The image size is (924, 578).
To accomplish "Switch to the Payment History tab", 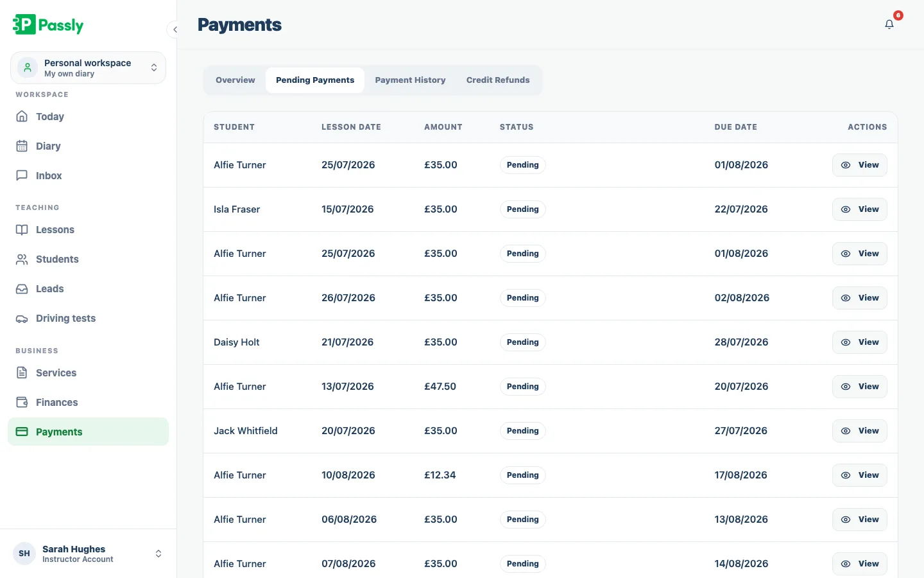I will pyautogui.click(x=410, y=80).
